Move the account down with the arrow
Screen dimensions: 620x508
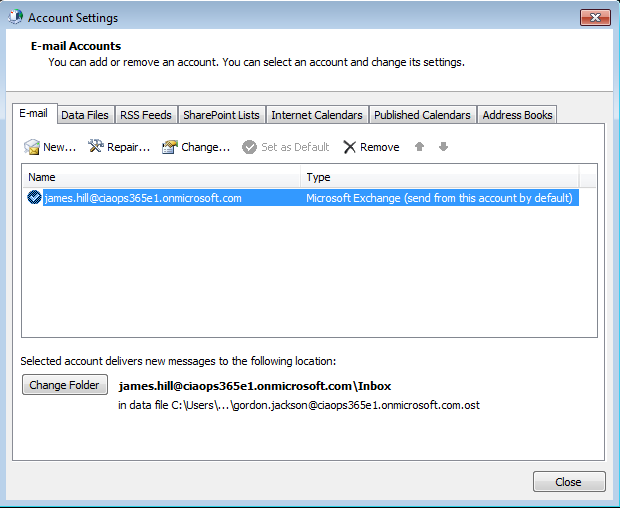(x=444, y=147)
